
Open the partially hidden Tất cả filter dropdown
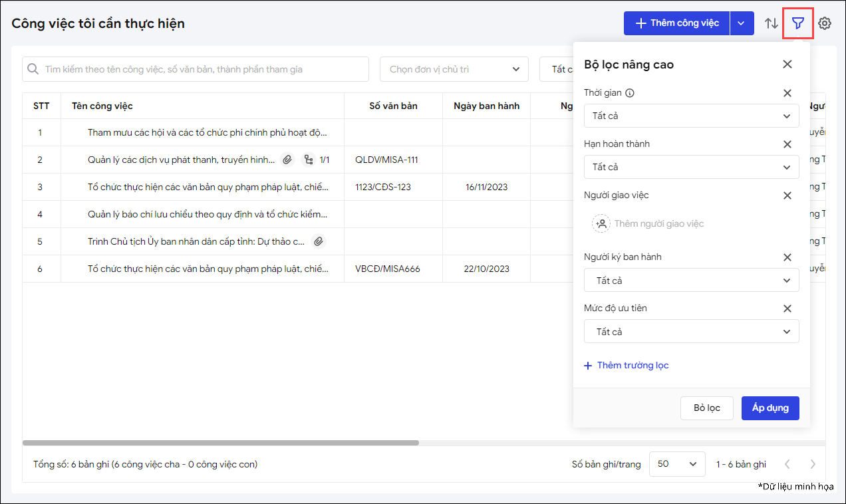point(557,69)
